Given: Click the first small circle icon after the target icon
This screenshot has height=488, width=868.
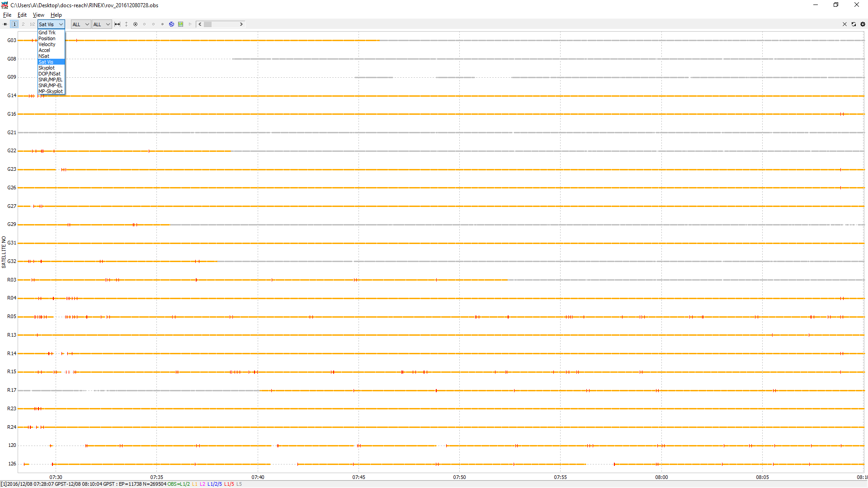Looking at the screenshot, I should 144,24.
